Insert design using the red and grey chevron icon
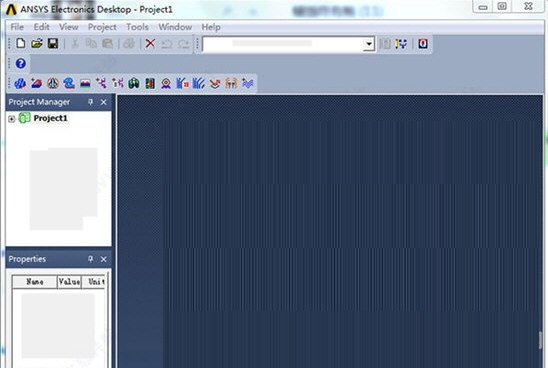The image size is (548, 368). (x=215, y=84)
